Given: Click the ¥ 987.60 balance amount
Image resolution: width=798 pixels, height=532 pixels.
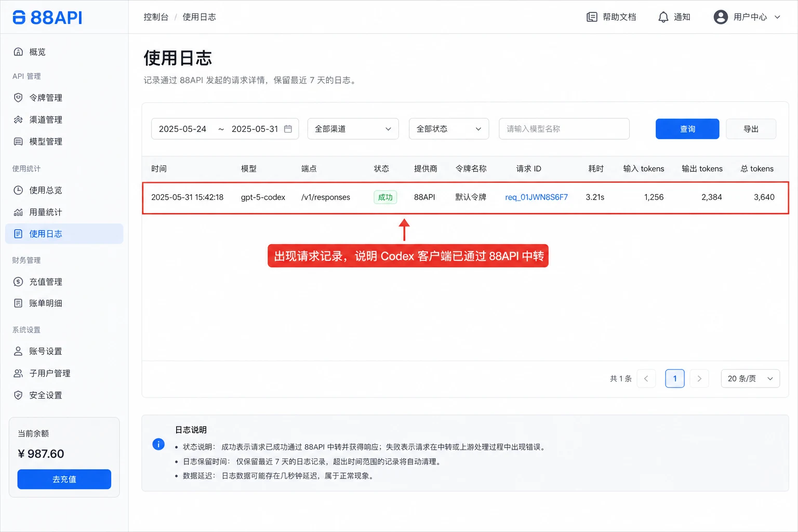Looking at the screenshot, I should 41,454.
